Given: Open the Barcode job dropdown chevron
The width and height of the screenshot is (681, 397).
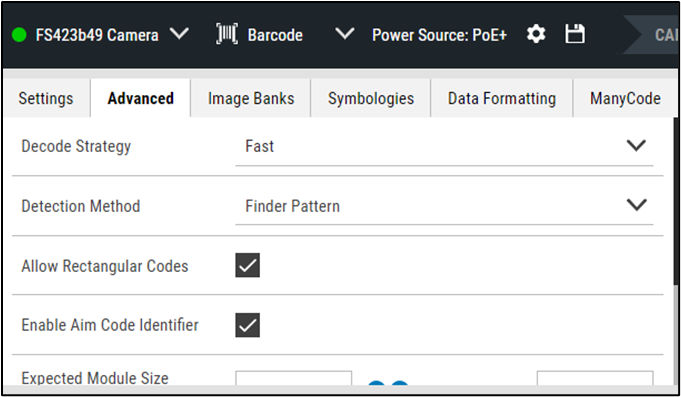Looking at the screenshot, I should [x=345, y=33].
